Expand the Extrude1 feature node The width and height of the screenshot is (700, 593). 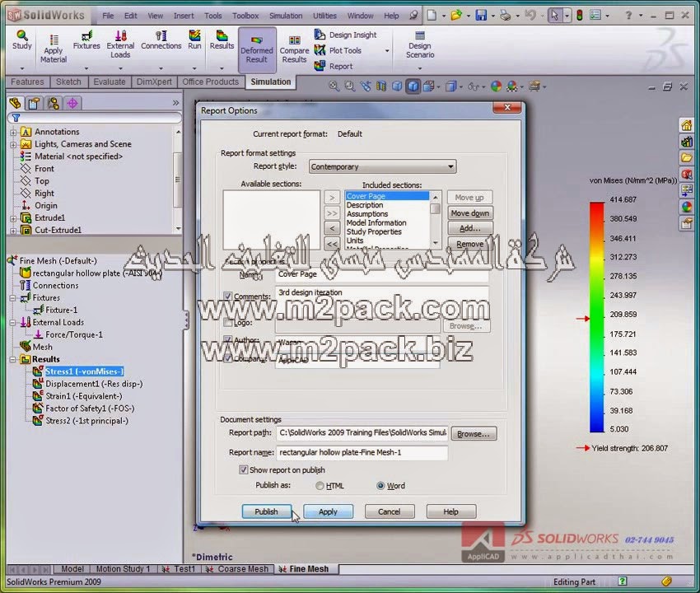(13, 218)
